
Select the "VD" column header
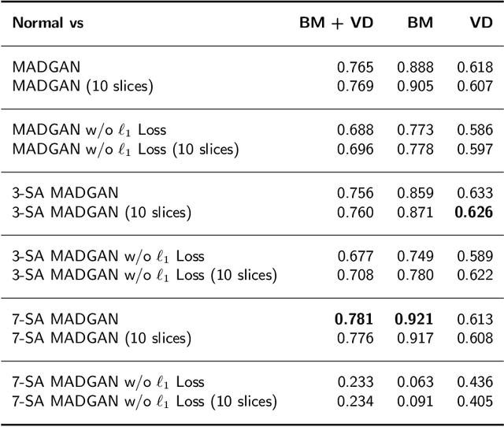pyautogui.click(x=481, y=23)
